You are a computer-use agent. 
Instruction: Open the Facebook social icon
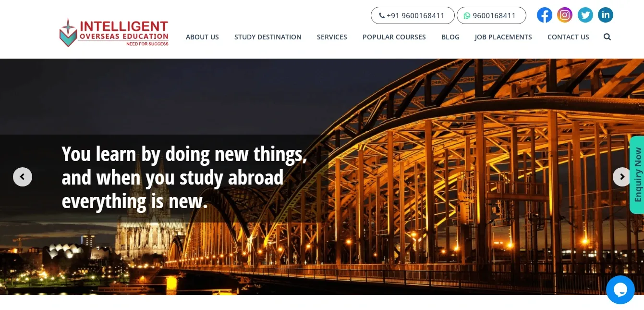coord(544,15)
